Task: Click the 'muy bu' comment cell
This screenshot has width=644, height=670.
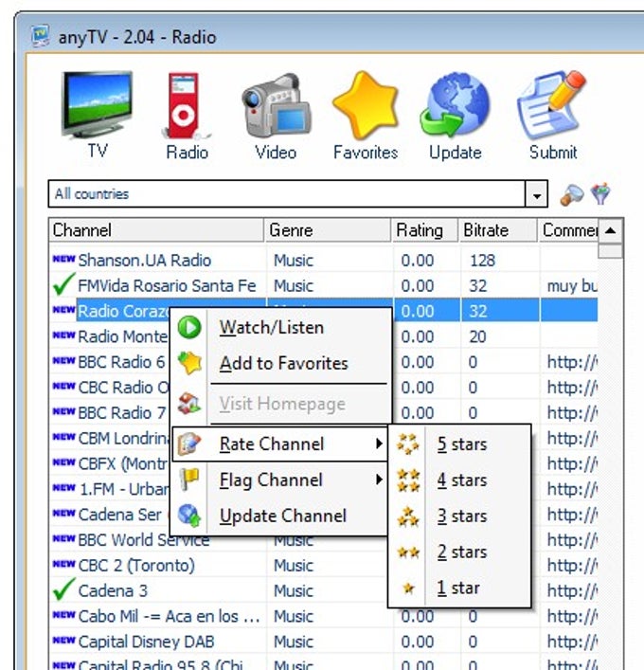Action: click(572, 285)
